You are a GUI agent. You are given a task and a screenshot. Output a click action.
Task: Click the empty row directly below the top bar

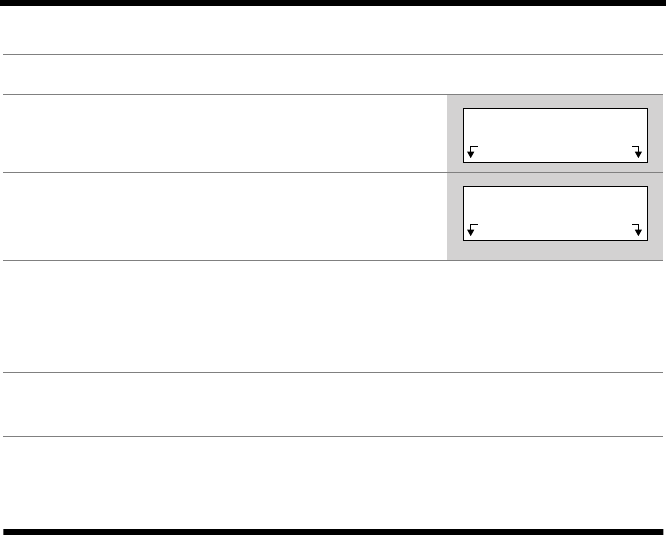[333, 30]
